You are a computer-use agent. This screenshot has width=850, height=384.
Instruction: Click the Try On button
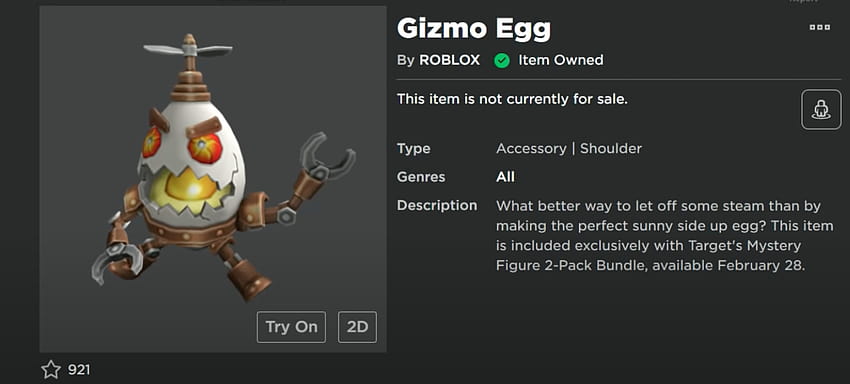click(x=291, y=327)
